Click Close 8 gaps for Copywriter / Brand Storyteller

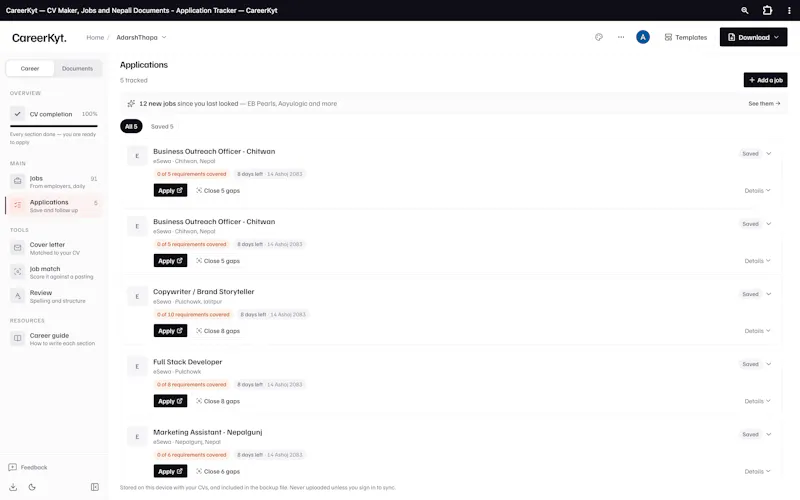click(218, 331)
